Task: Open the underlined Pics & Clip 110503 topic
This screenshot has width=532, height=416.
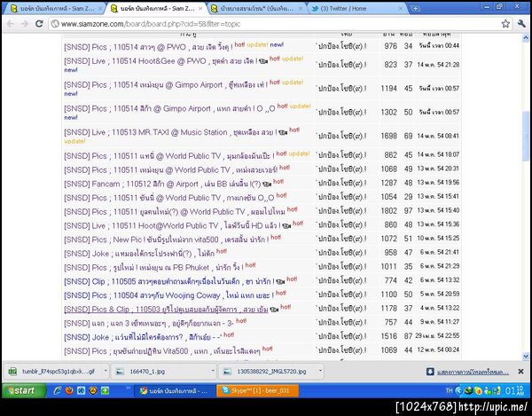Action: point(166,309)
